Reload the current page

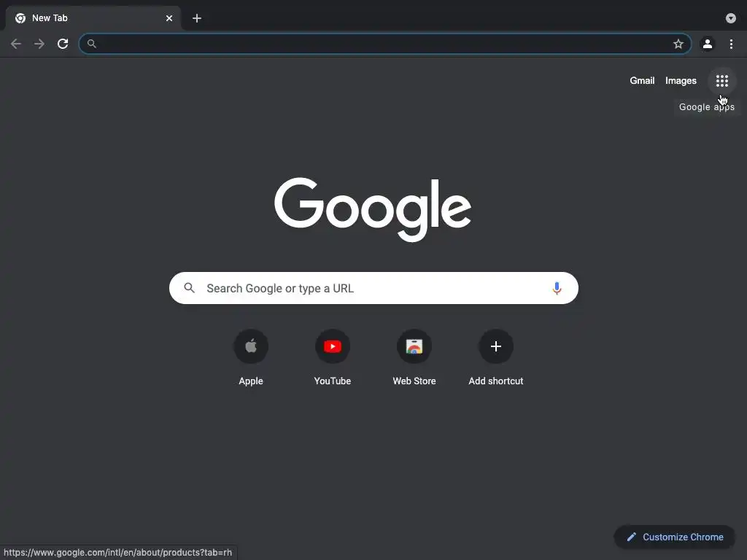(63, 44)
